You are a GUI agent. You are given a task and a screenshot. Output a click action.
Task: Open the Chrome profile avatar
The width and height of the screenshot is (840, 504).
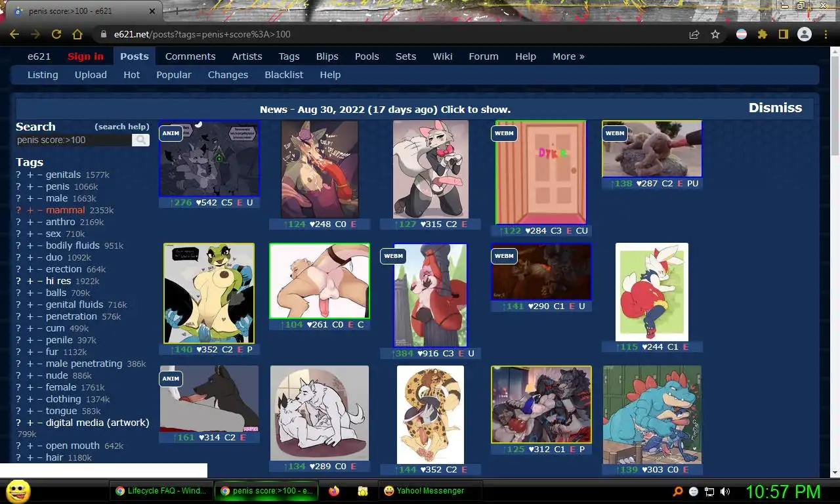pos(805,34)
